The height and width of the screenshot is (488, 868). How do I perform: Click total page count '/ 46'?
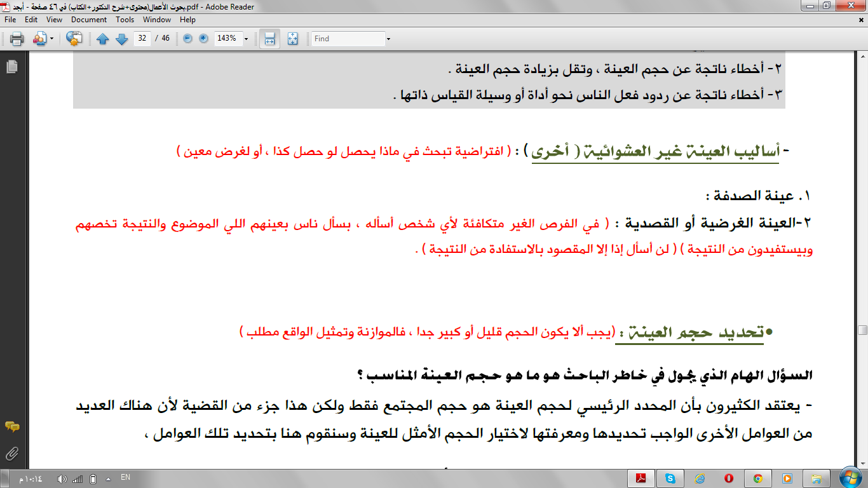(163, 38)
